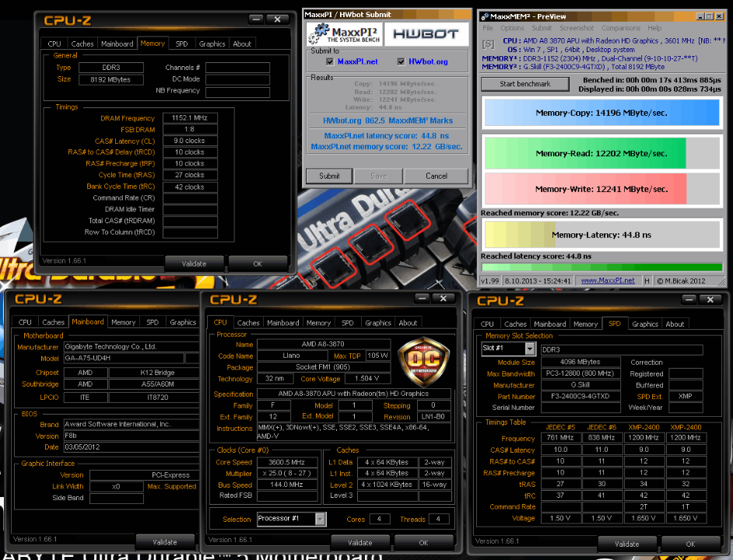Click the Core Speed 3600.5 MHz field
Viewport: 733px width, 560px height.
(286, 462)
